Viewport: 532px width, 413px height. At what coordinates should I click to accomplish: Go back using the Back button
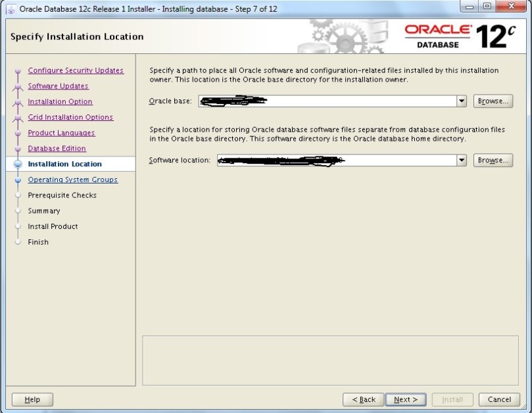363,399
